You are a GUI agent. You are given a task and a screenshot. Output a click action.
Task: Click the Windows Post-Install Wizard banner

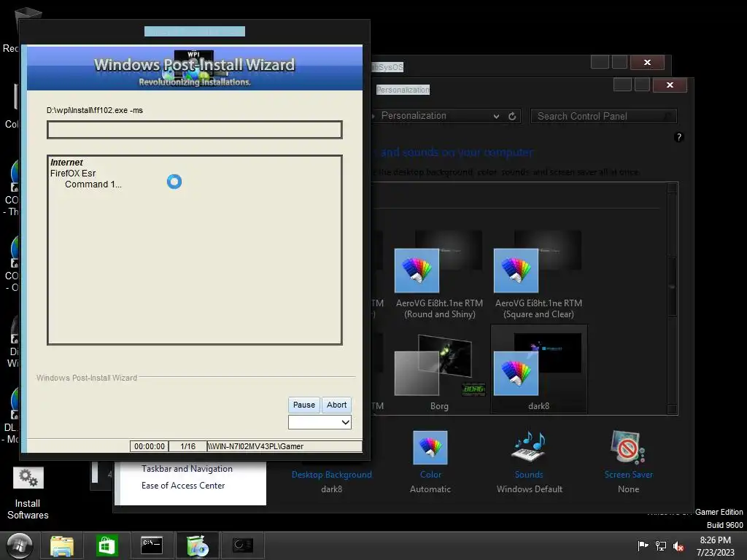[194, 68]
